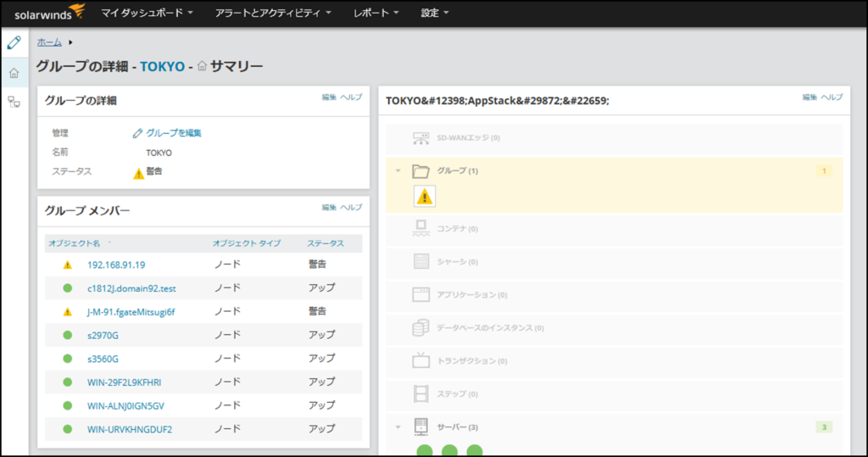This screenshot has height=457, width=868.
Task: Click the pencil customize page icon
Action: point(14,42)
